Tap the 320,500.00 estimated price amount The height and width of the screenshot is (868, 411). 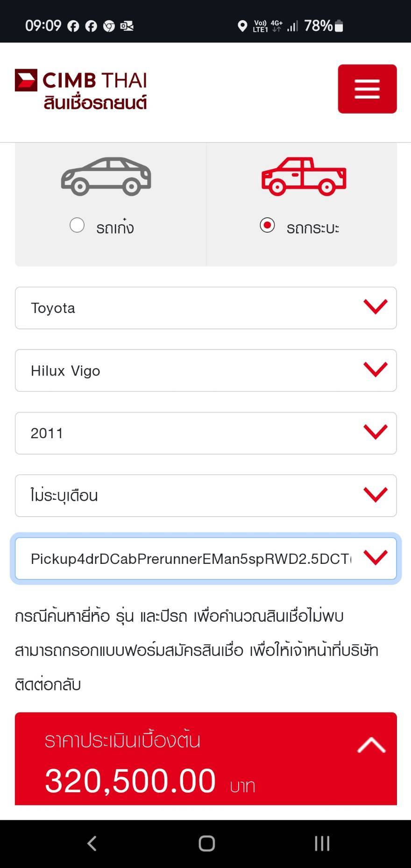point(130,781)
